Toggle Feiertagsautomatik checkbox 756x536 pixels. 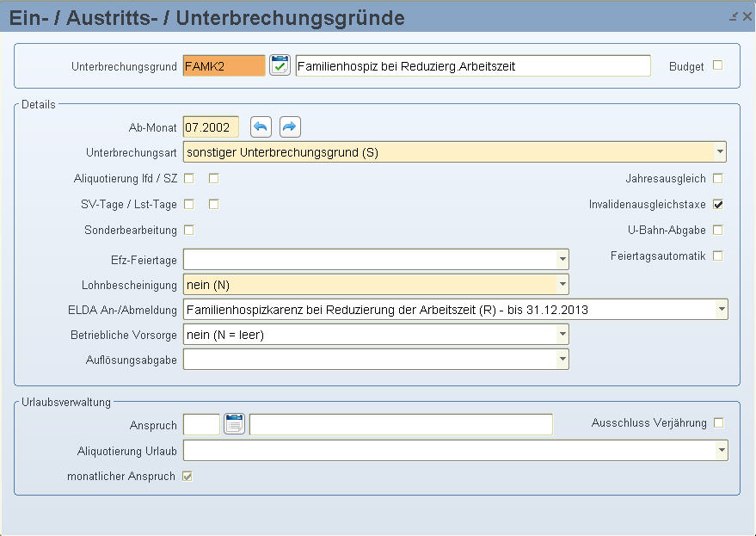pyautogui.click(x=718, y=256)
